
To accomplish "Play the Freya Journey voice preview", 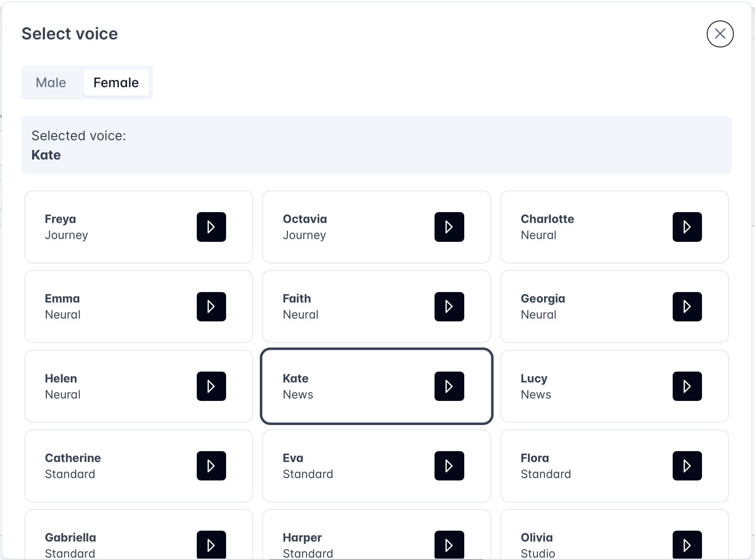I will coord(211,227).
